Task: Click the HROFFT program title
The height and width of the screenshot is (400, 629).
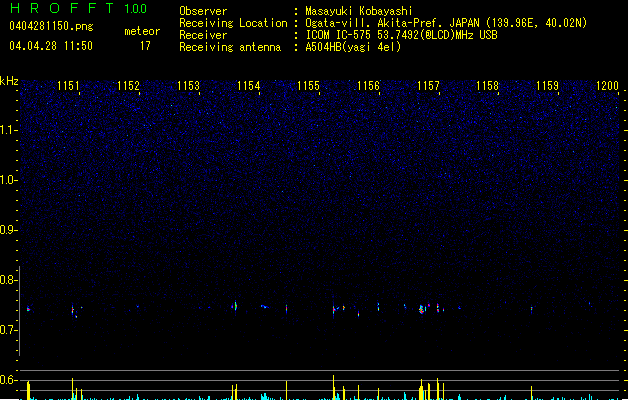Action: coord(62,8)
